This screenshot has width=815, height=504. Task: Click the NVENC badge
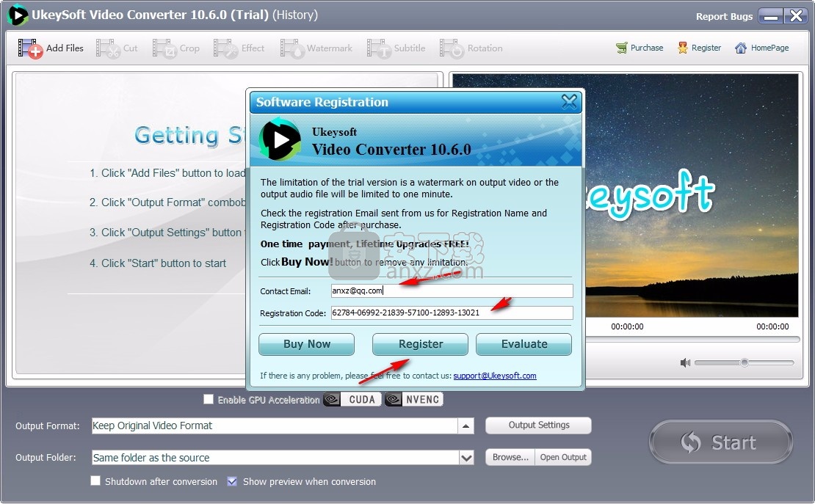[x=413, y=399]
